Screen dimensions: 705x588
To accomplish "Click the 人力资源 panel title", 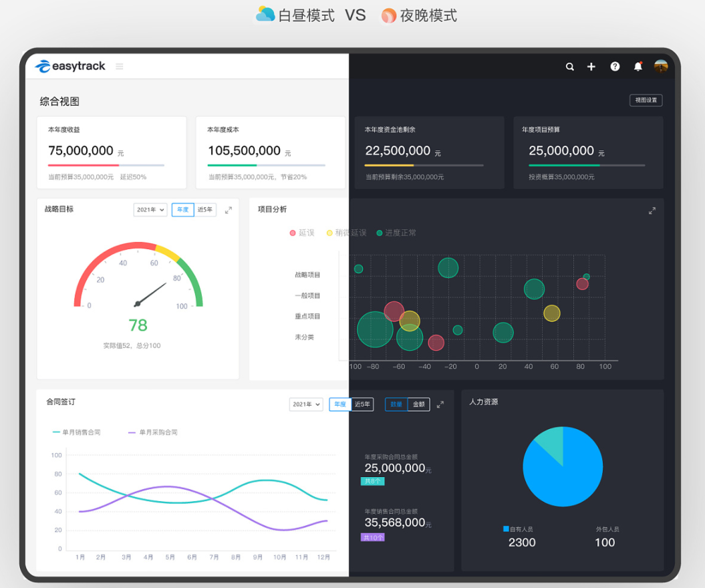I will pyautogui.click(x=484, y=402).
